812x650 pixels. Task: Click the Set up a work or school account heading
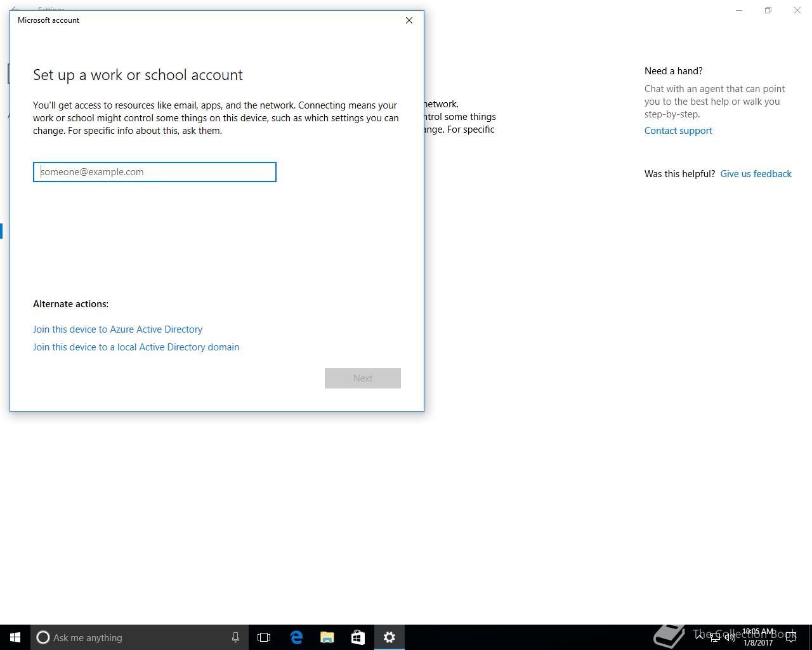(x=138, y=75)
